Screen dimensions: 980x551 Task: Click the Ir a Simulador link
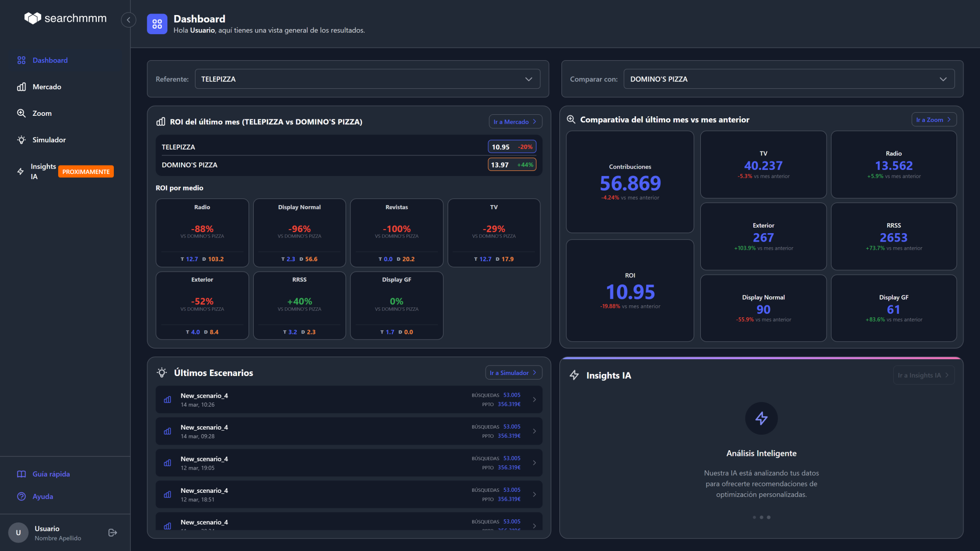513,373
